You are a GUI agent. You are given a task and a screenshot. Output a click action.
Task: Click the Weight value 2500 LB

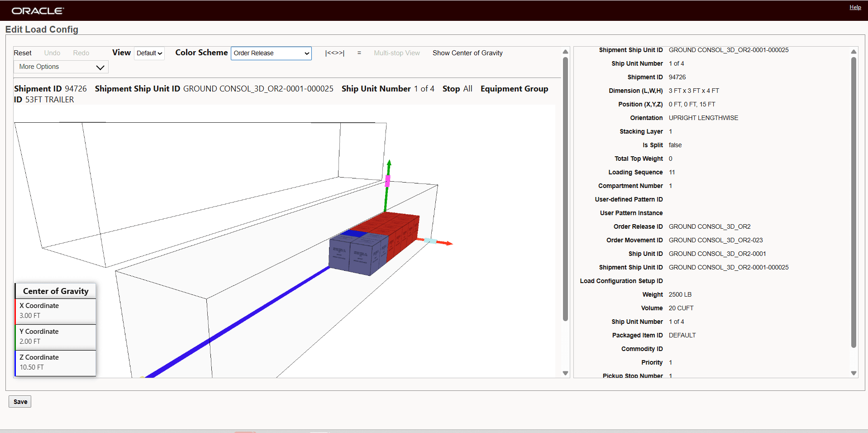680,294
